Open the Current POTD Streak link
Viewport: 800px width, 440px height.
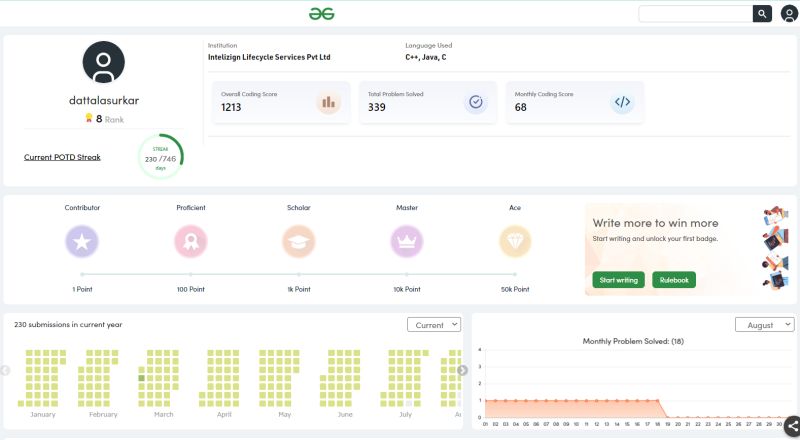[x=62, y=157]
